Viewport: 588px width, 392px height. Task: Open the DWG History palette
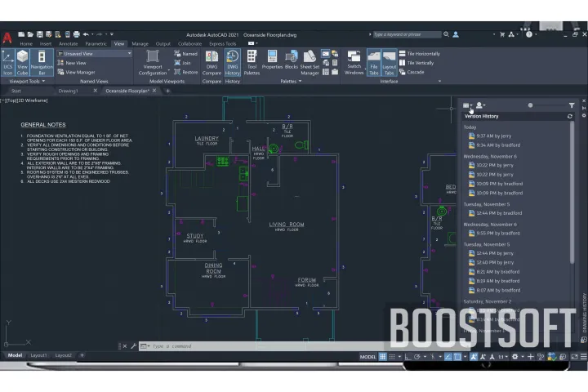(233, 63)
